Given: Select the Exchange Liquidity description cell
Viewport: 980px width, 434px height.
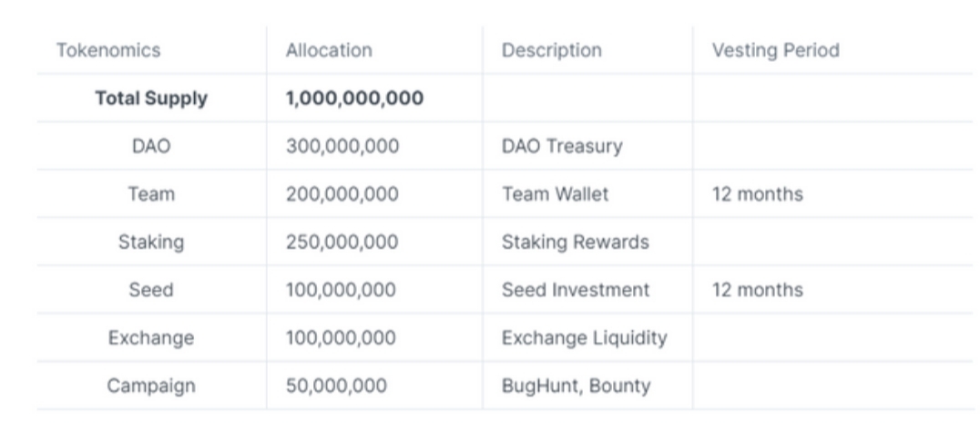Looking at the screenshot, I should click(584, 338).
